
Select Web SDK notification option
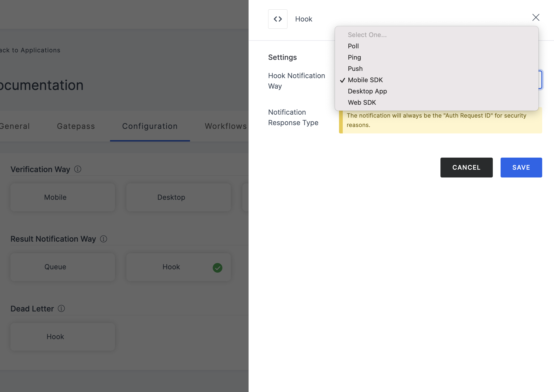coord(362,102)
